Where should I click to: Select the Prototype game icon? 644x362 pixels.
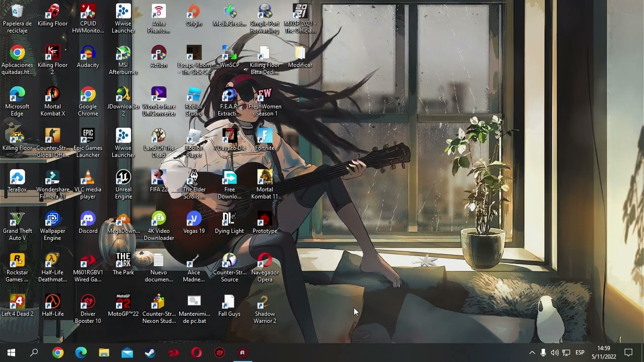(x=265, y=222)
